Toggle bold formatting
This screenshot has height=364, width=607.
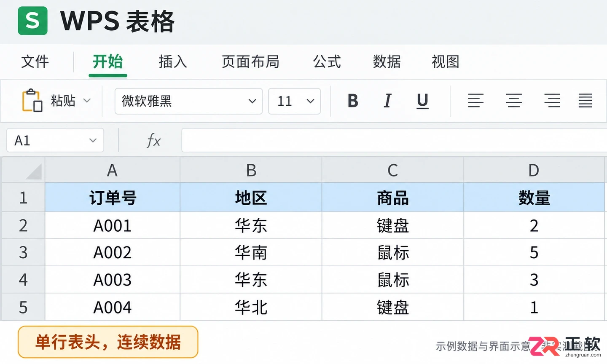(x=353, y=101)
